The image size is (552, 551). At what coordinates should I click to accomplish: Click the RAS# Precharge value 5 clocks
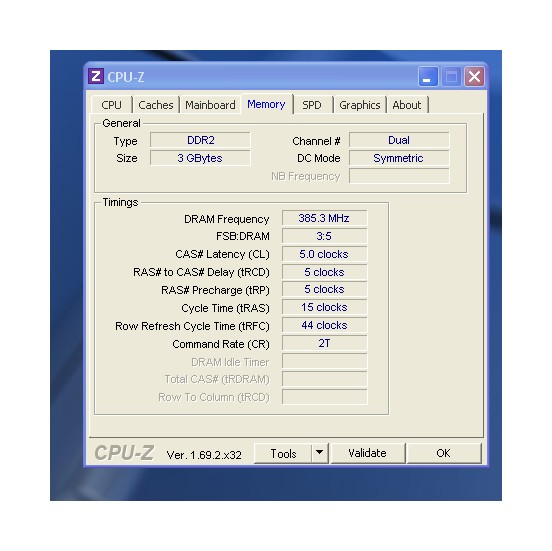click(x=324, y=289)
